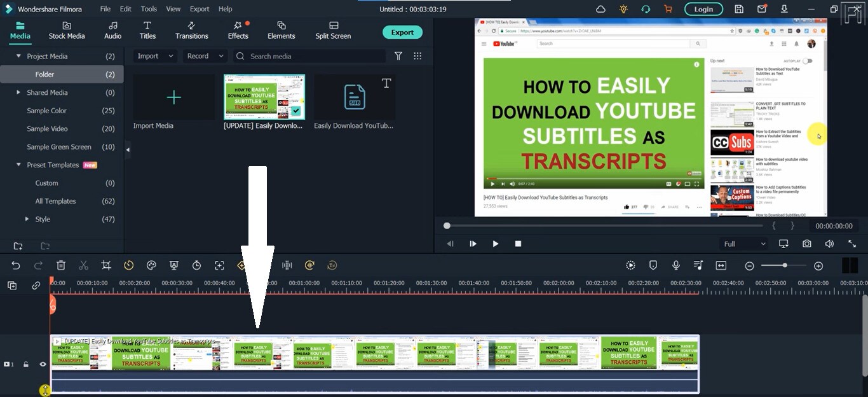Click the Stop button in preview

click(518, 244)
